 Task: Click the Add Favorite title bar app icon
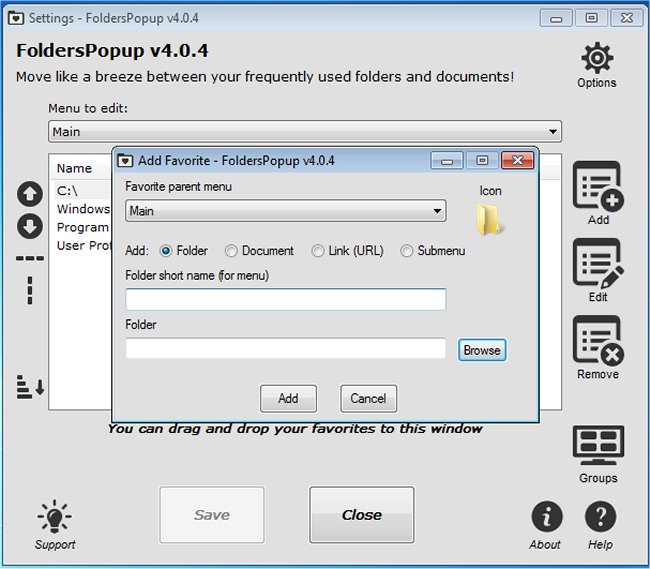[125, 160]
